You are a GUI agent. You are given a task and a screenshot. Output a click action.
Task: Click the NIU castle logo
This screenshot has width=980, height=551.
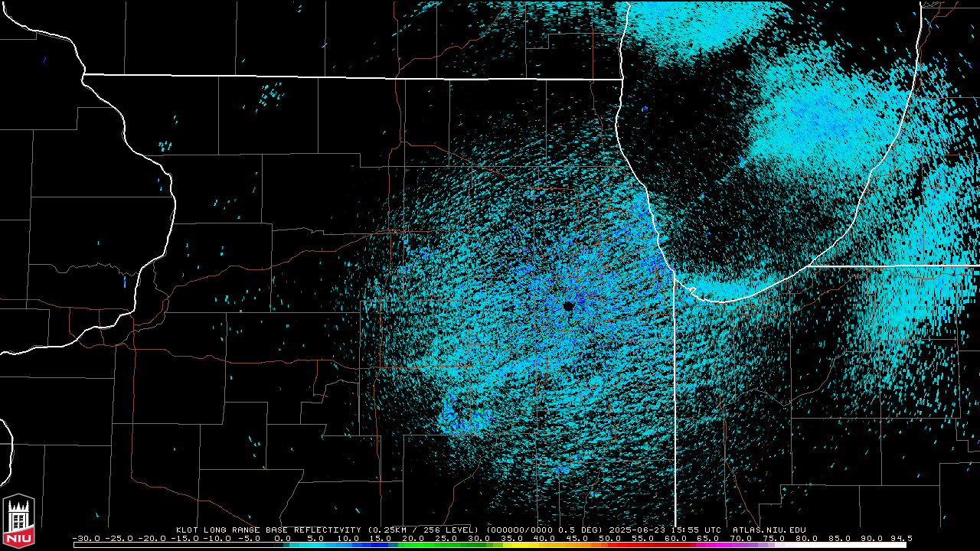(18, 522)
